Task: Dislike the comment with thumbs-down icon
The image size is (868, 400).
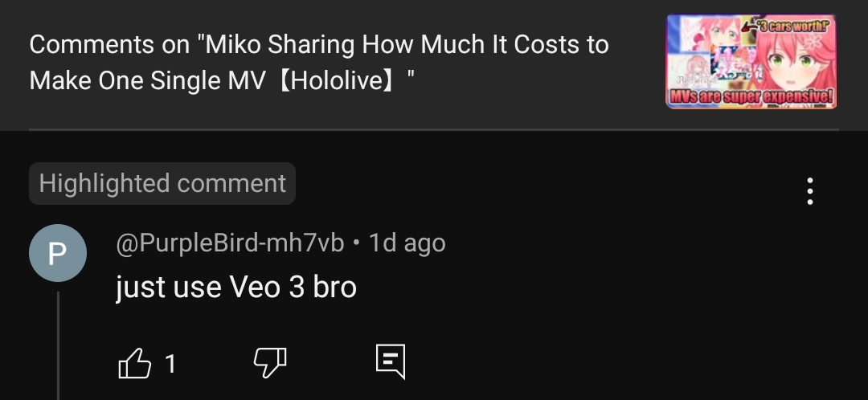Action: pos(270,364)
